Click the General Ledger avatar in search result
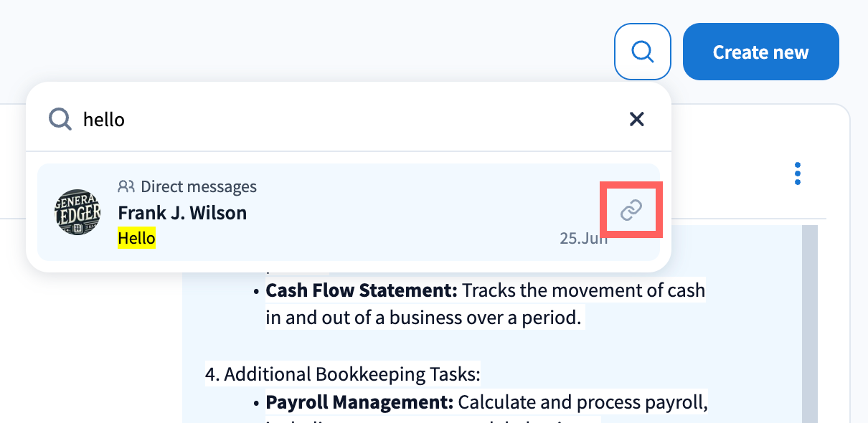This screenshot has height=423, width=868. coord(78,212)
